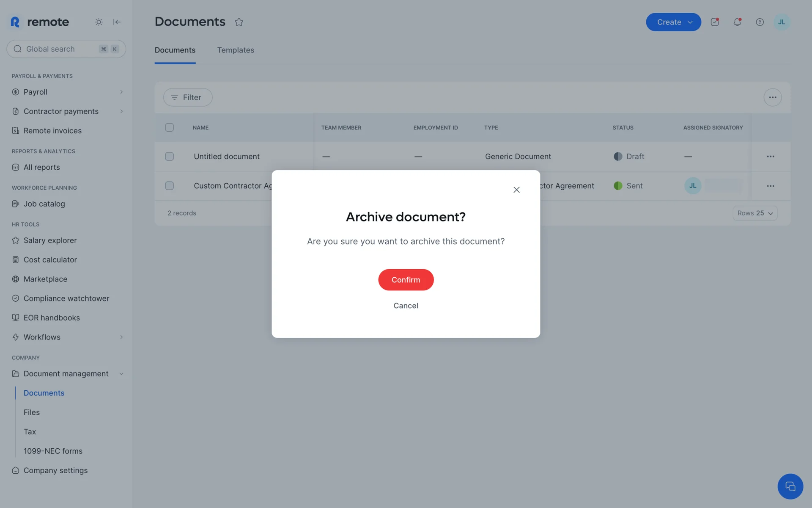This screenshot has width=812, height=508.
Task: Open the tasks icon beside Create
Action: [715, 22]
